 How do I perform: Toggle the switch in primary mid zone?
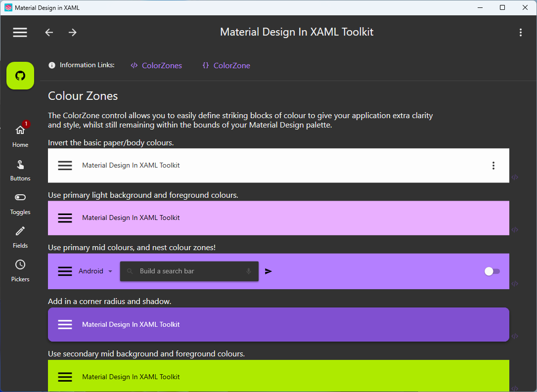pos(492,271)
